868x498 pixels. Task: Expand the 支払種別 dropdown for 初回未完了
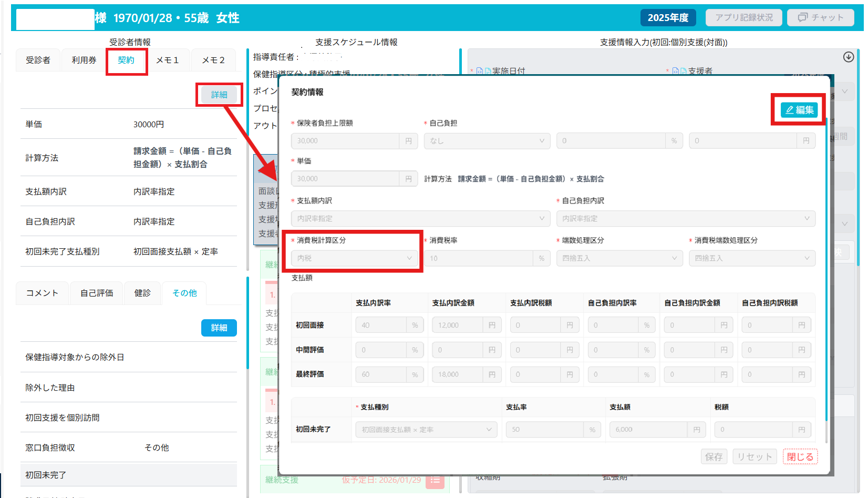(426, 430)
